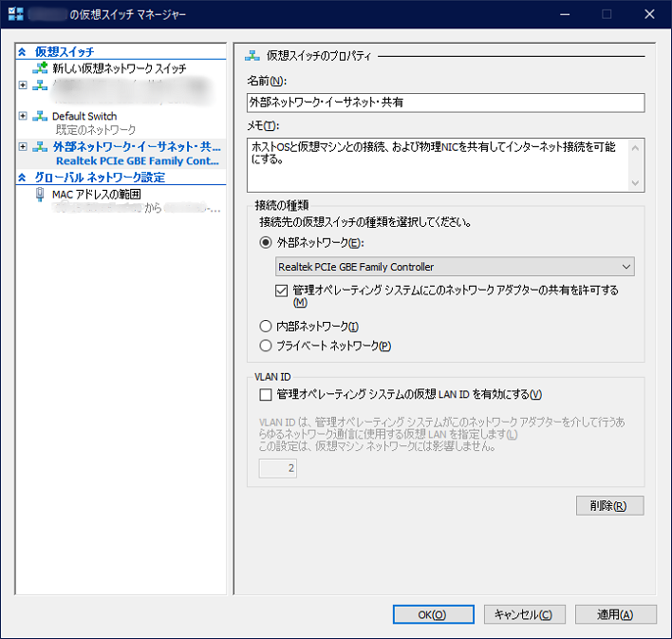Expand the blurred switch tree node
The image size is (672, 639).
tap(23, 85)
